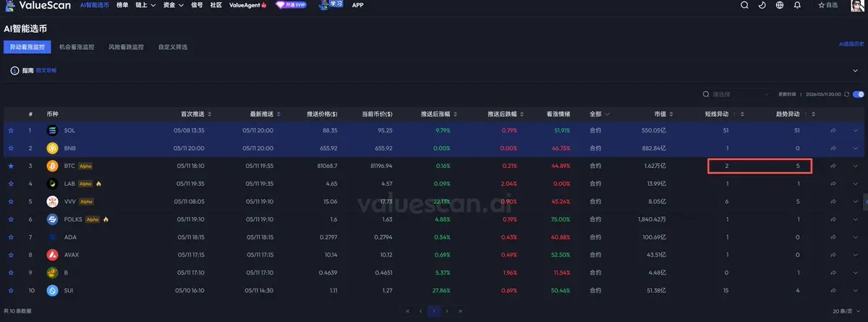Switch to 自定义筛选 tab
This screenshot has width=868, height=322.
[173, 47]
